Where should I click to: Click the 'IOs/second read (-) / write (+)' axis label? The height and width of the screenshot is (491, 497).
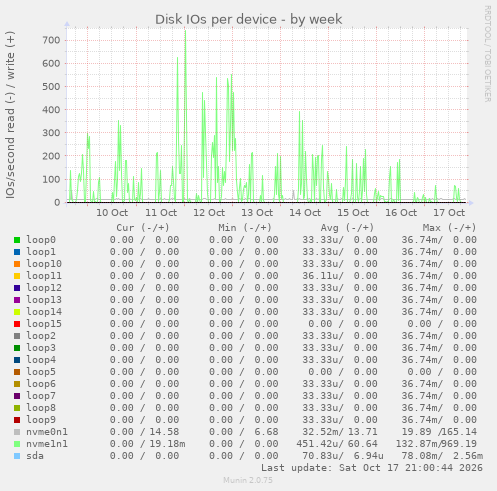click(10, 115)
